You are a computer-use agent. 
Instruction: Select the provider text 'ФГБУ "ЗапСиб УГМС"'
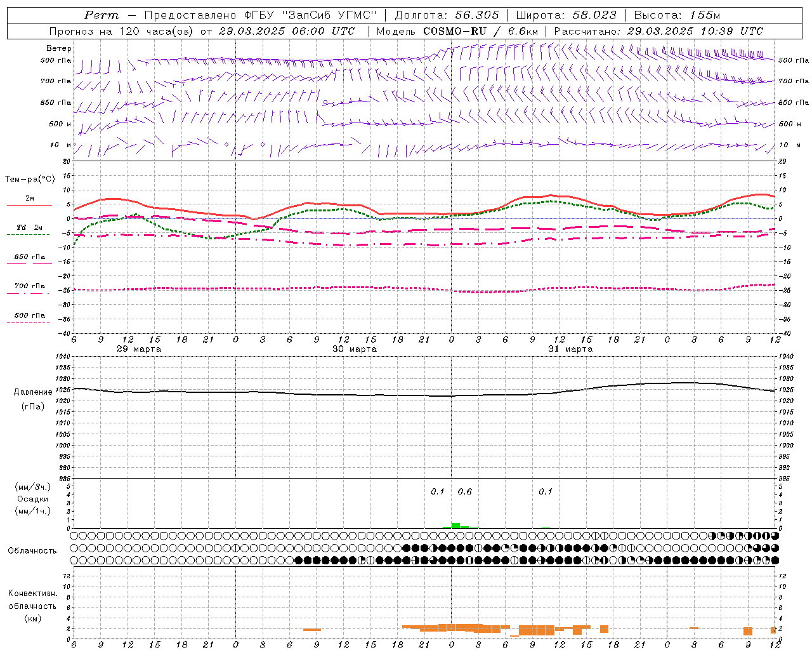310,15
